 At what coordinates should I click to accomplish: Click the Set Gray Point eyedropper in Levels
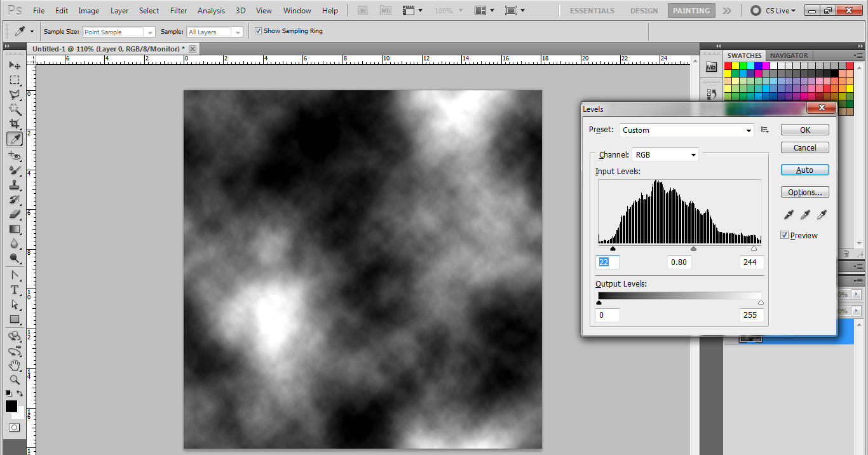(805, 215)
